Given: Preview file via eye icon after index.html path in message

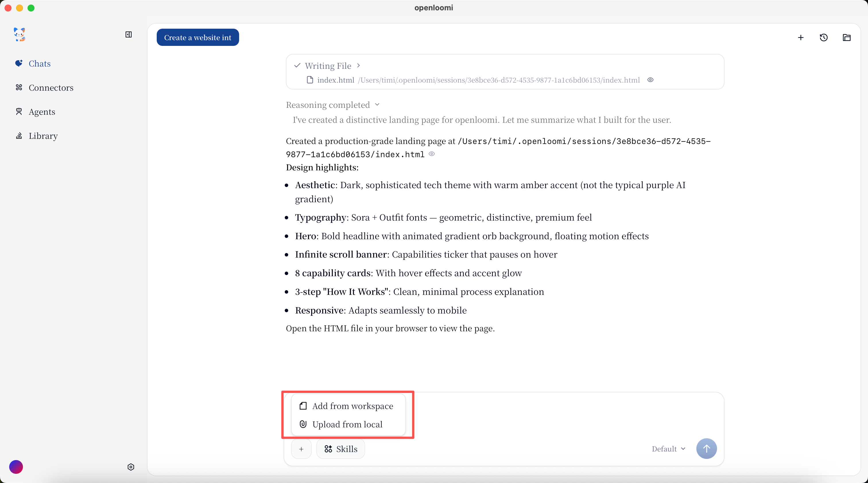Looking at the screenshot, I should (x=432, y=154).
